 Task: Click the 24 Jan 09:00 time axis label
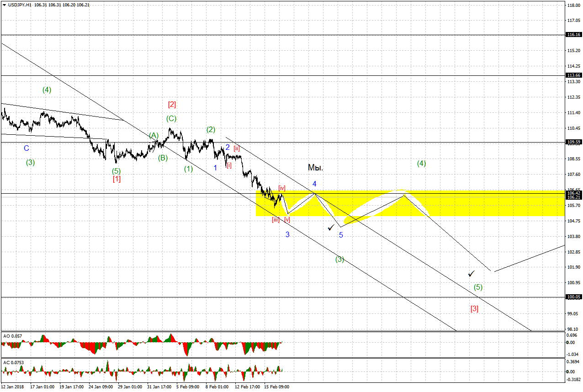[101, 387]
